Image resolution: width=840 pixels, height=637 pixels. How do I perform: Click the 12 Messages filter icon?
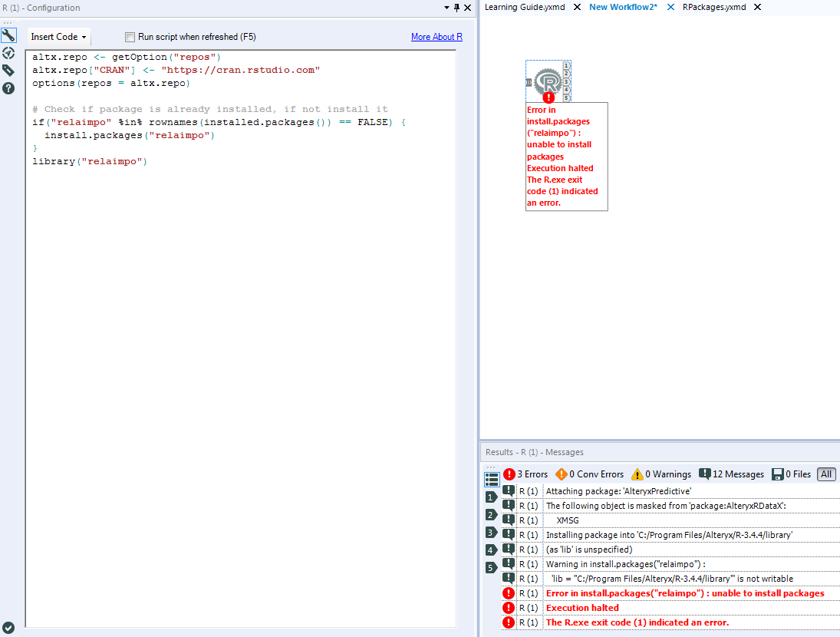tap(706, 474)
